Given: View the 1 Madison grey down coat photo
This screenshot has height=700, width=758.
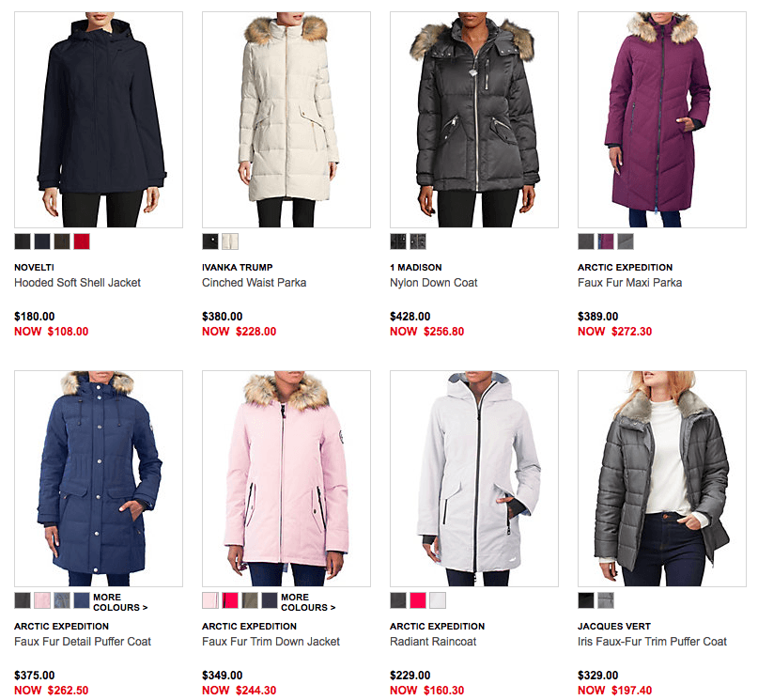Looking at the screenshot, I should coord(474,120).
